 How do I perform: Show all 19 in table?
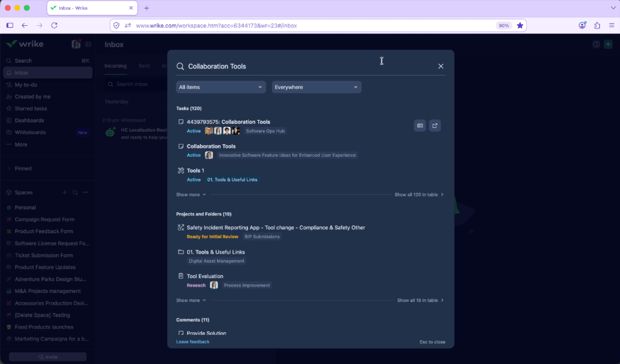click(x=420, y=300)
